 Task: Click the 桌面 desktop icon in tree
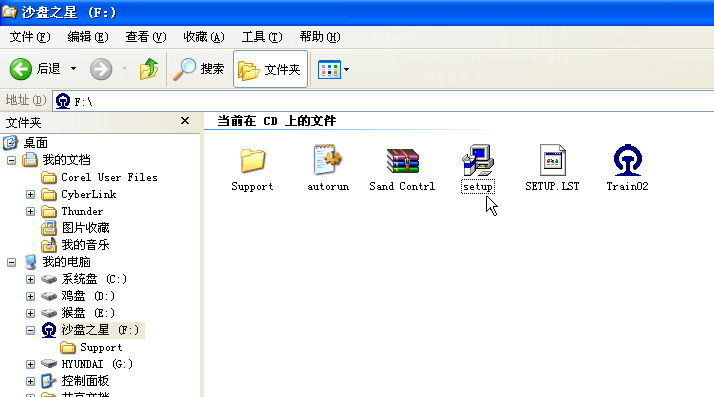click(10, 143)
